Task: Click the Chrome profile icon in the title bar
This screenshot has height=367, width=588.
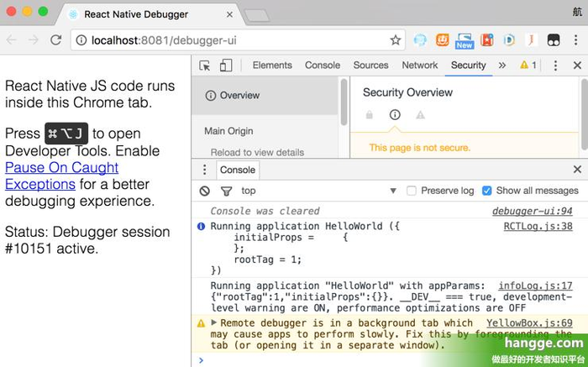Action: (577, 13)
